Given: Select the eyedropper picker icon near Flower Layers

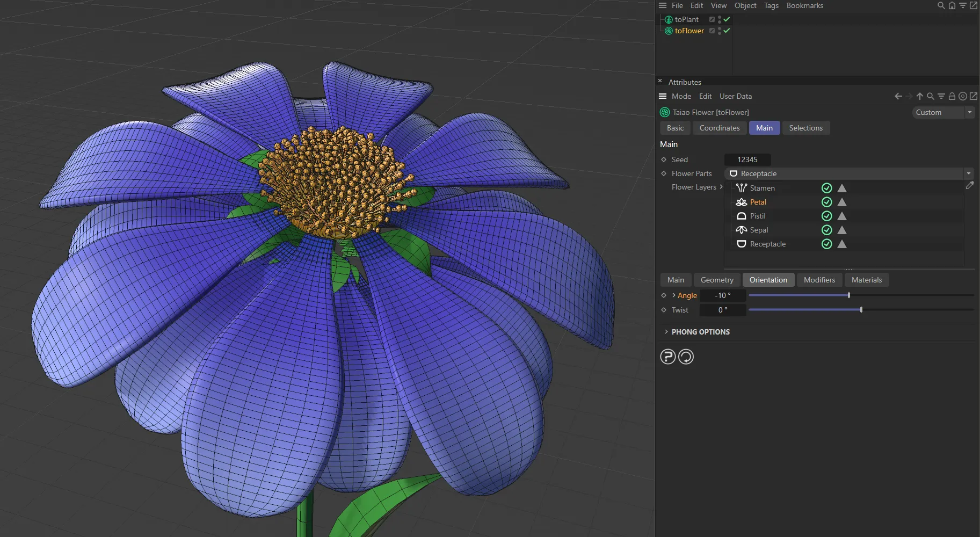Looking at the screenshot, I should pos(970,185).
